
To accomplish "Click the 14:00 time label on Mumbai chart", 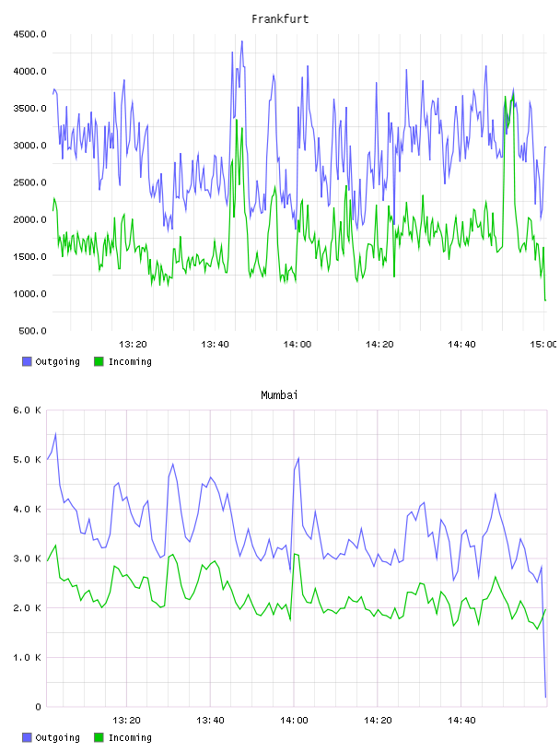I will pyautogui.click(x=294, y=721).
